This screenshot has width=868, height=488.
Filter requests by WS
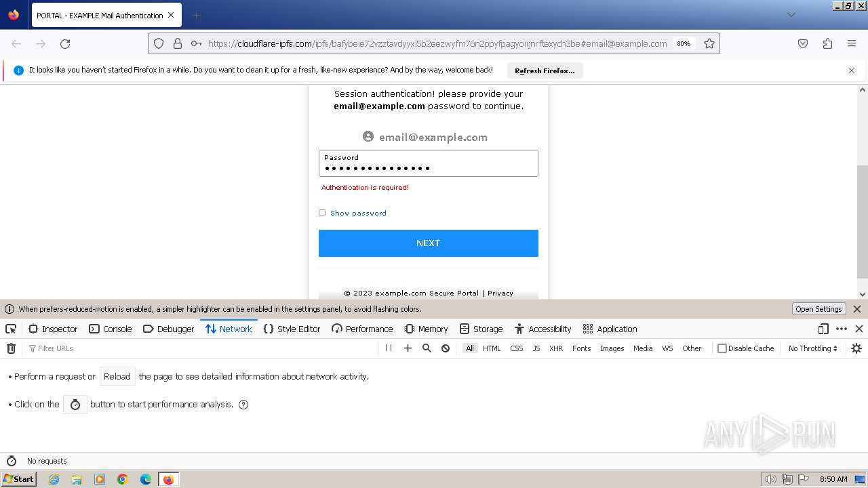coord(667,348)
